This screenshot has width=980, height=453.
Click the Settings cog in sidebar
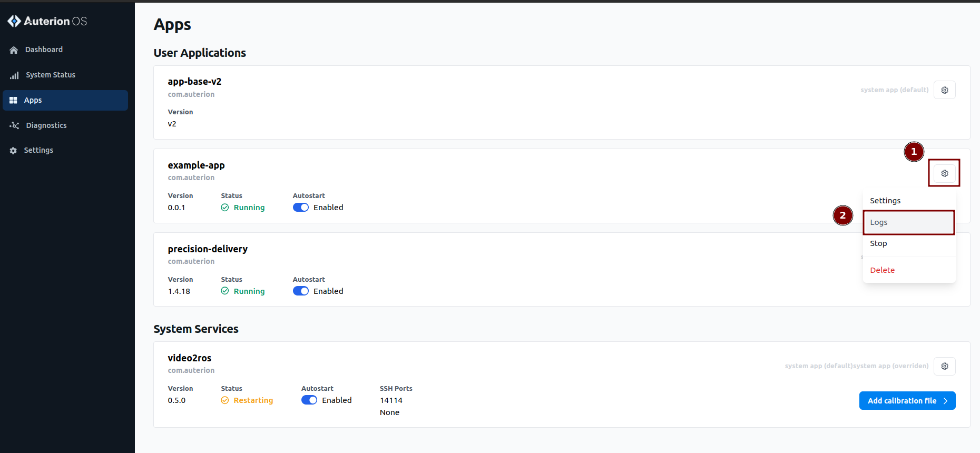click(x=13, y=151)
